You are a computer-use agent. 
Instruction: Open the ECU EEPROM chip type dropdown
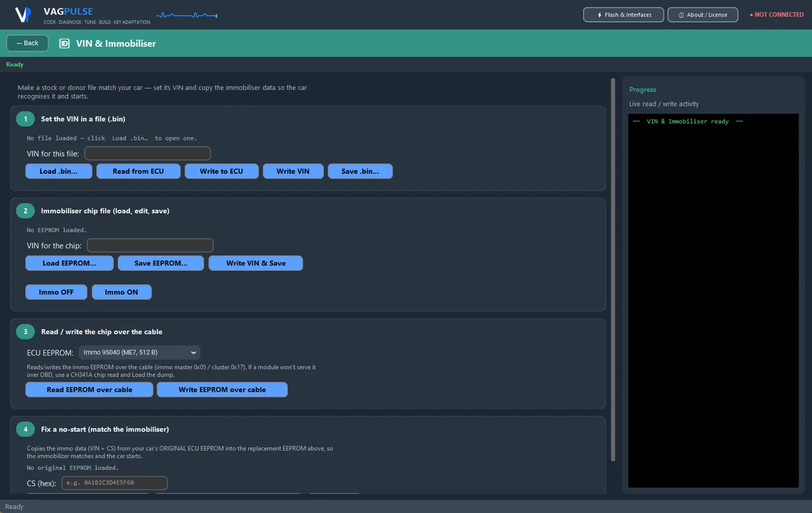pos(140,352)
